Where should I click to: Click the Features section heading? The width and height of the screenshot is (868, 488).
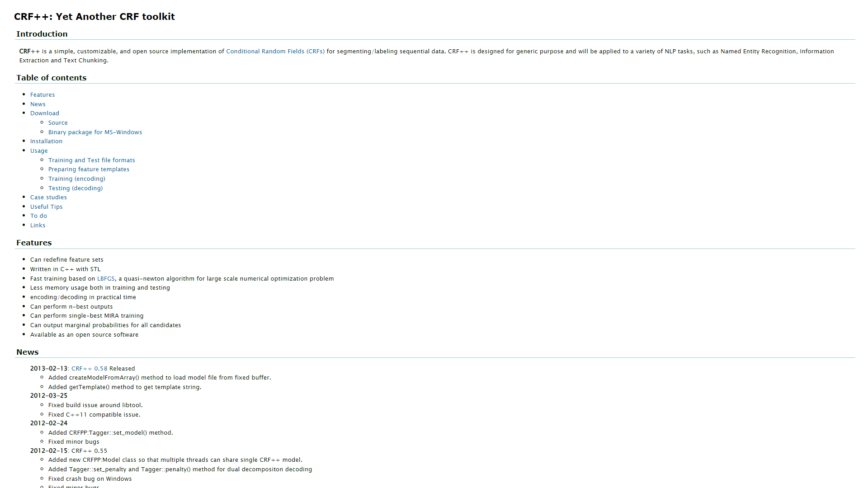pos(34,243)
